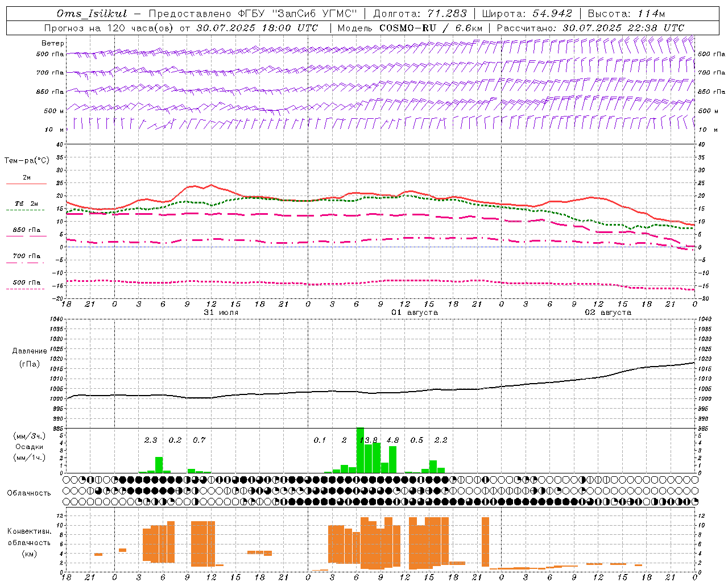Click the 700 гПа dash-dot legend sample
Image resolution: width=728 pixels, height=582 pixels.
click(26, 263)
